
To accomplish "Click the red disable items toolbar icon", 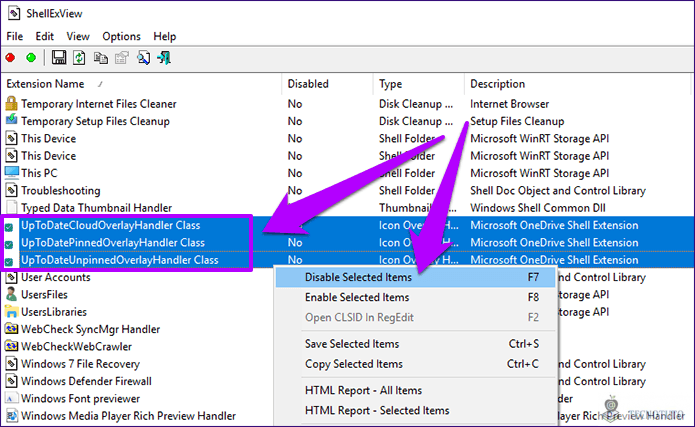I will [x=11, y=58].
